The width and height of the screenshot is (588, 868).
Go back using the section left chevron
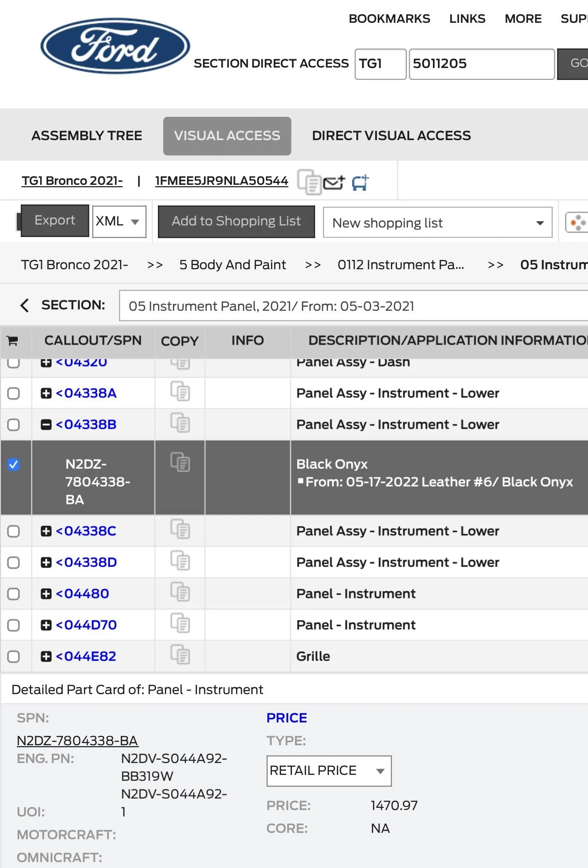click(25, 305)
